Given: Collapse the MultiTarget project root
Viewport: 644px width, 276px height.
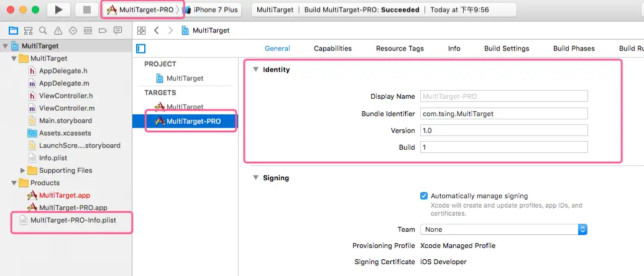Looking at the screenshot, I should click(x=5, y=46).
